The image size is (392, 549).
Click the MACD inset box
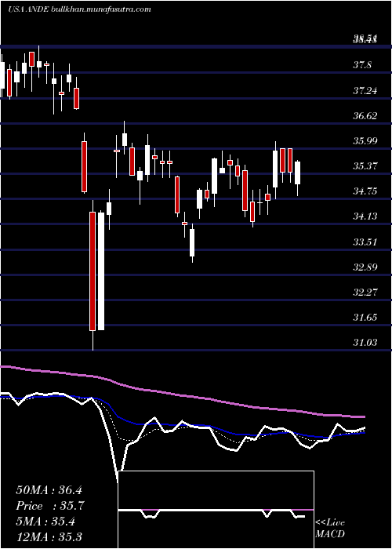point(216,510)
